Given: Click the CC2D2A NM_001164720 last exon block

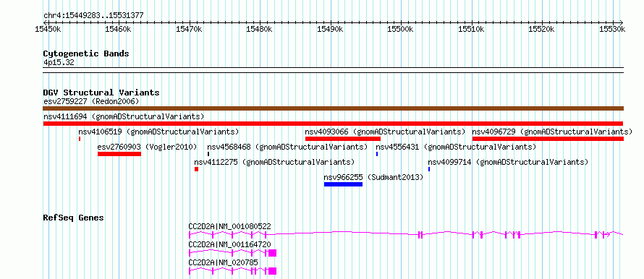Looking at the screenshot, I should [272, 253].
